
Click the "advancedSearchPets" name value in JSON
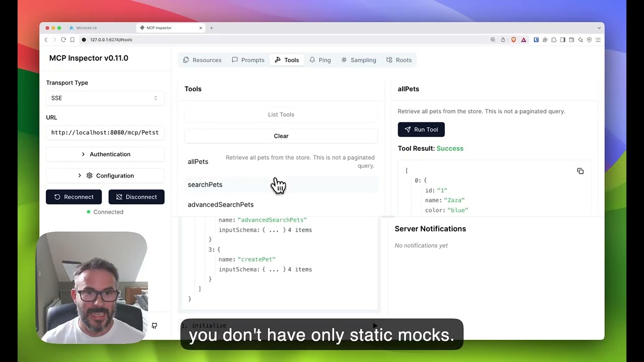(272, 220)
